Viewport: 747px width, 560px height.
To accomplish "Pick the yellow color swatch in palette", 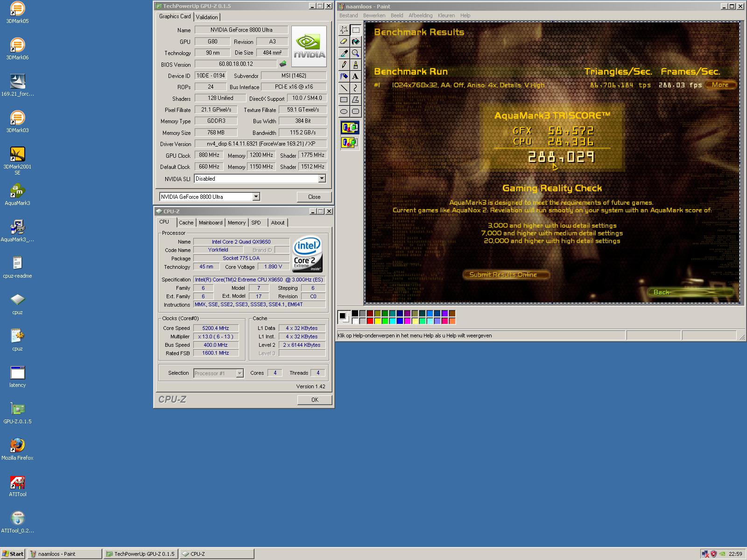I will click(377, 321).
